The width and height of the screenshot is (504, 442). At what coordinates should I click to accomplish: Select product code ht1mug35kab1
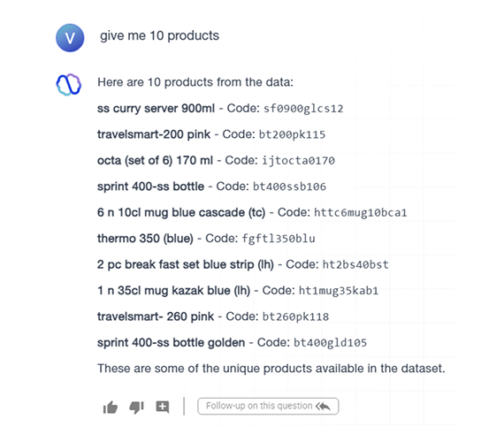pos(339,291)
